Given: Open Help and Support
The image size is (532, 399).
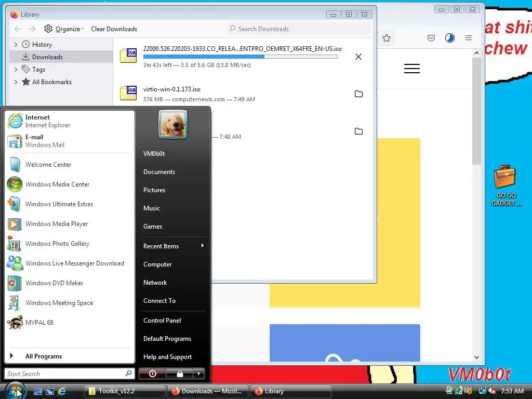Looking at the screenshot, I should (173, 357).
